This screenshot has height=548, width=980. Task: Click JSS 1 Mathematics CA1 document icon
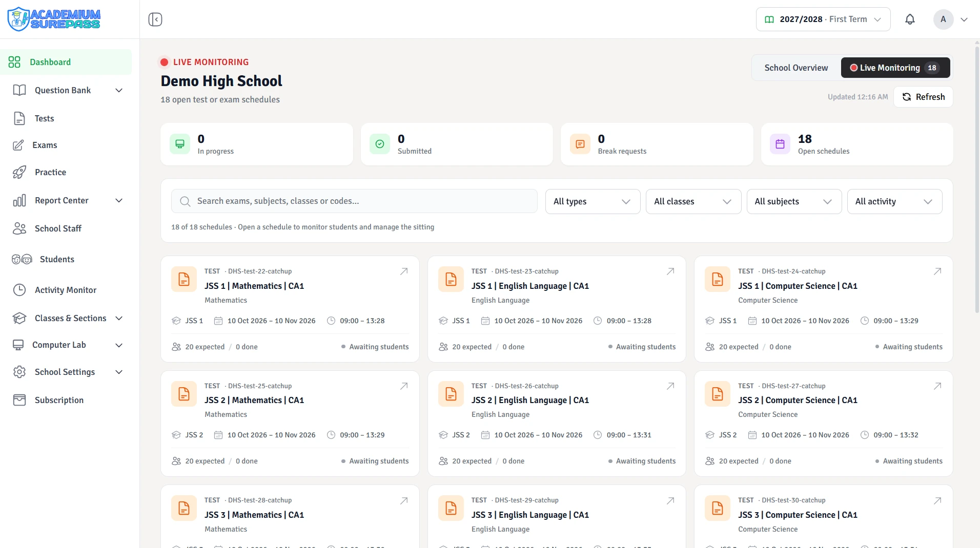coord(184,279)
